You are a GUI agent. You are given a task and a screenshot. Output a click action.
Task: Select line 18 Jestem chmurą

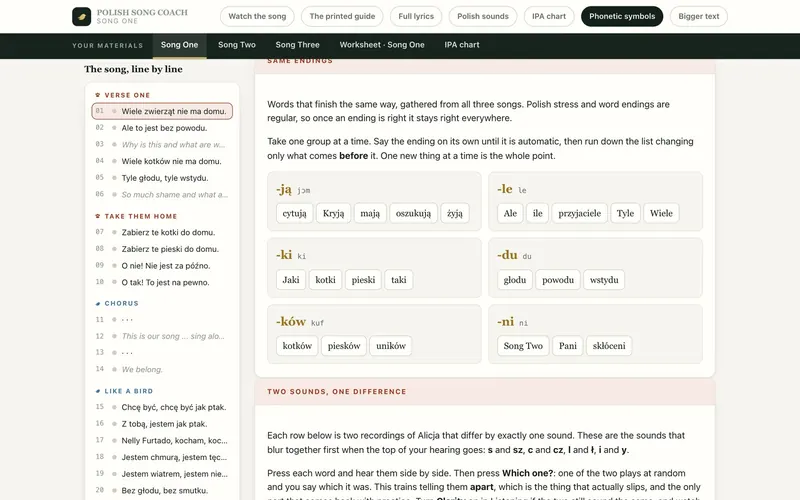click(162, 457)
